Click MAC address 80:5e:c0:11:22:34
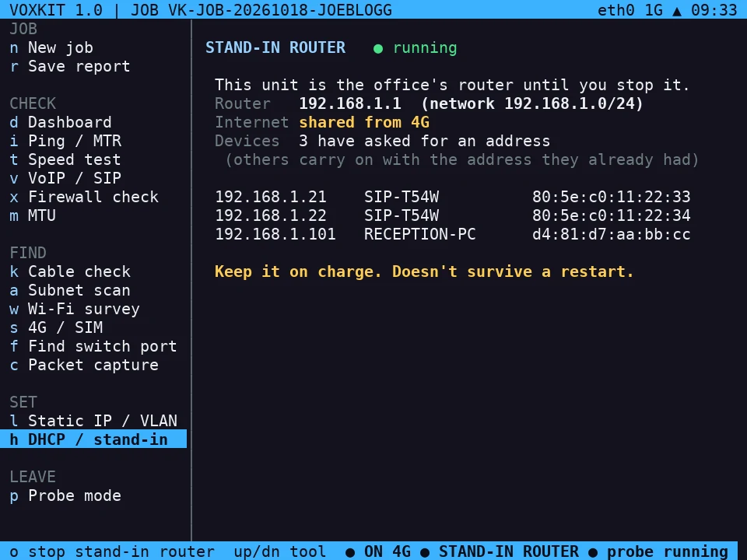Screen dimensions: 747x560 612,215
